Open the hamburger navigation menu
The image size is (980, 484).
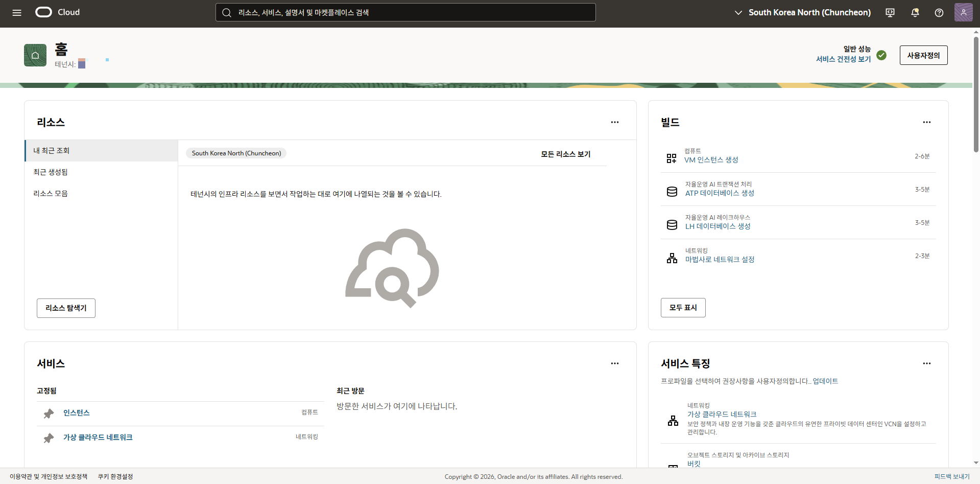(x=17, y=13)
